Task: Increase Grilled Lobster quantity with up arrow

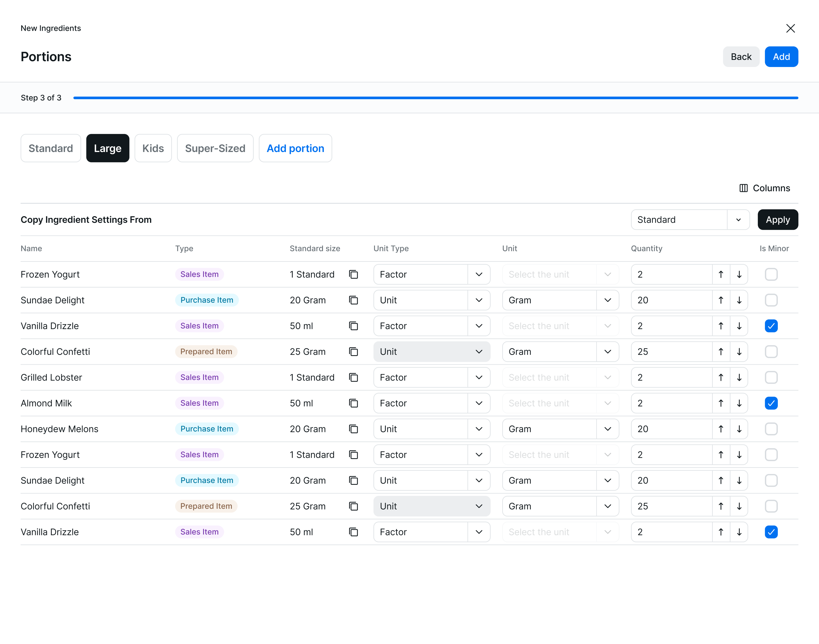Action: pos(721,377)
